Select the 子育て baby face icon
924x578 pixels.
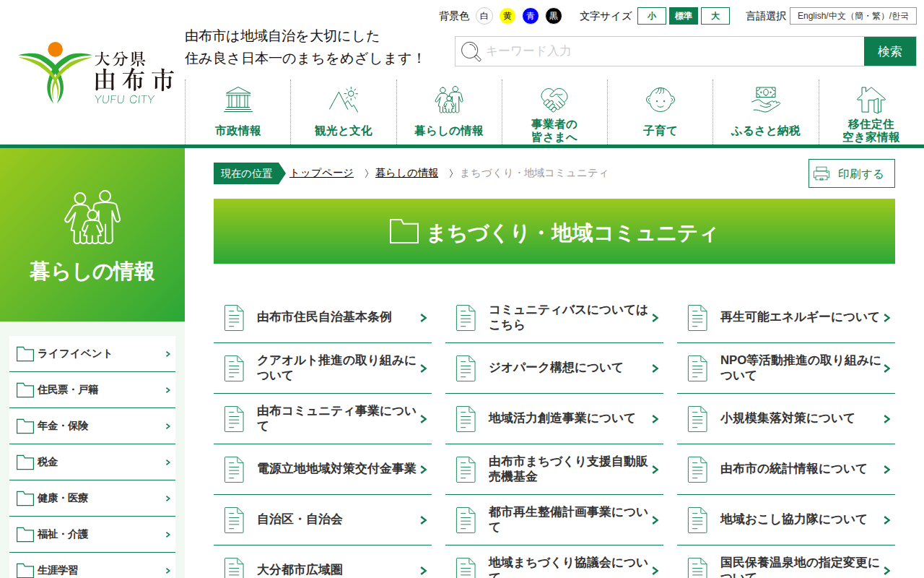660,100
